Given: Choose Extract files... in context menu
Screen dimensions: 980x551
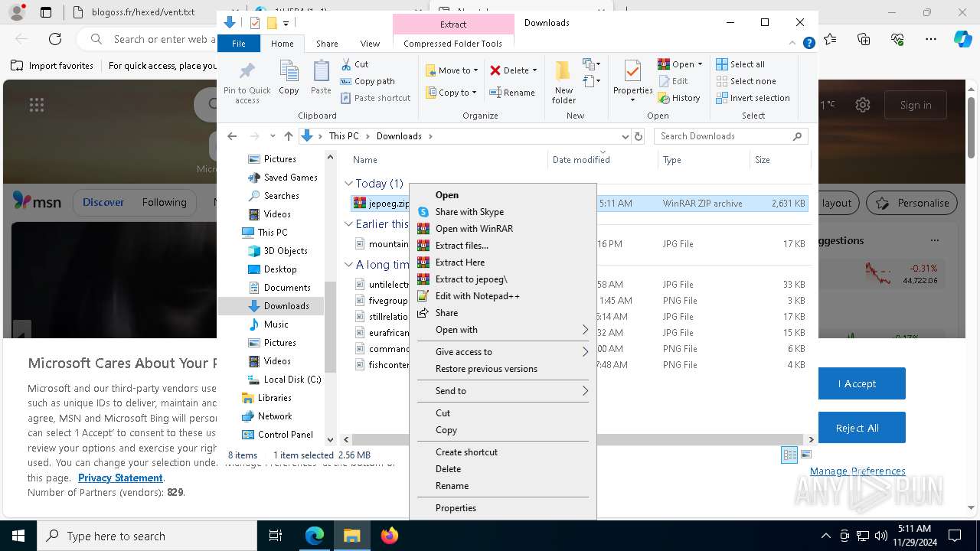Looking at the screenshot, I should pos(503,246).
